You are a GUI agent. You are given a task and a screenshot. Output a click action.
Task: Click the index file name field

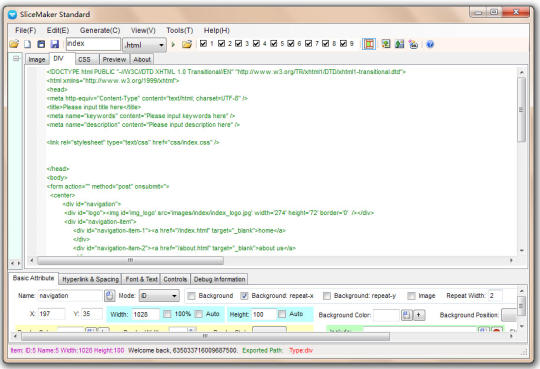[x=93, y=44]
